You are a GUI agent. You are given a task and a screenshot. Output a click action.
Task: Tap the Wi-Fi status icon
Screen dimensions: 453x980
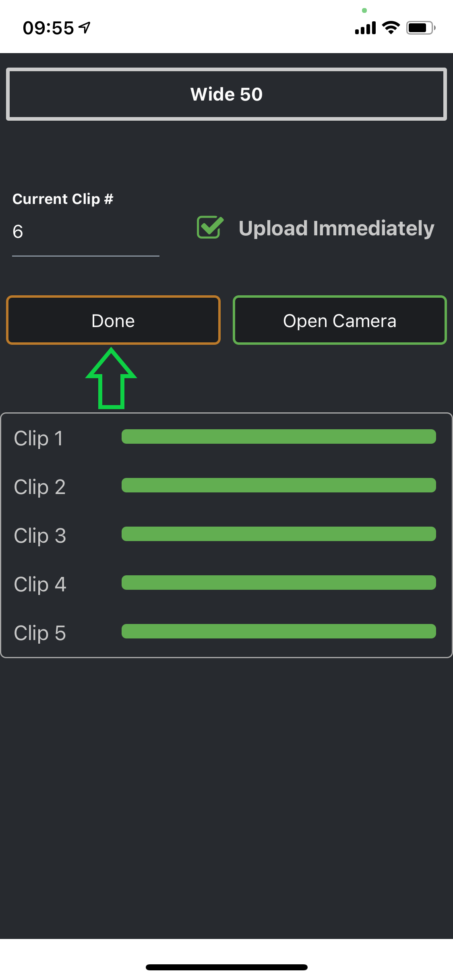tap(391, 27)
